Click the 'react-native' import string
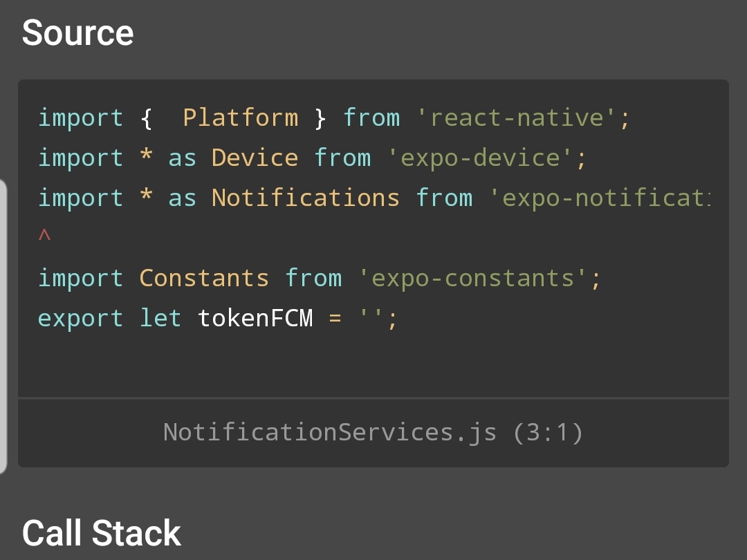This screenshot has height=560, width=747. pyautogui.click(x=516, y=118)
